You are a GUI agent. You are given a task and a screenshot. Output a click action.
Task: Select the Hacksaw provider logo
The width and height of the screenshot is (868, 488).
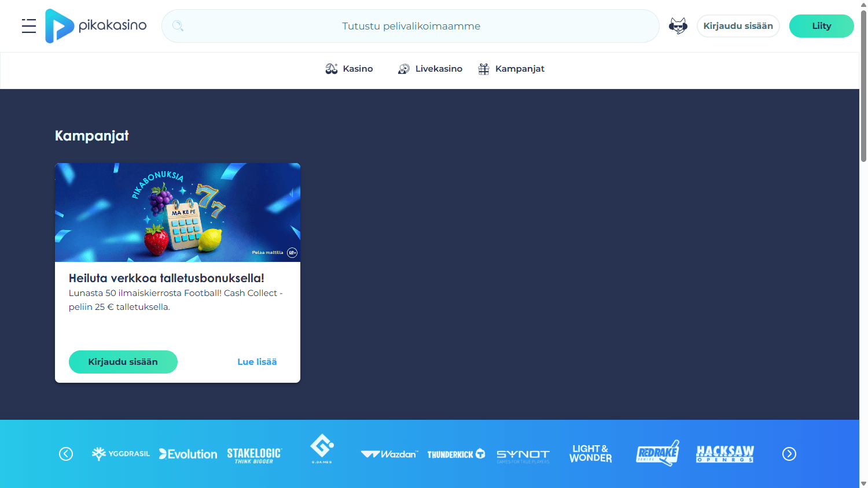[x=725, y=454]
